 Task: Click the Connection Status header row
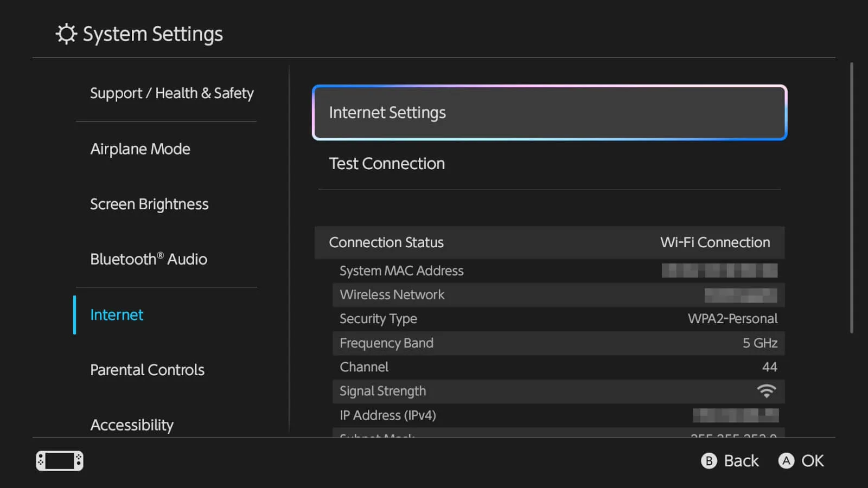pos(550,242)
